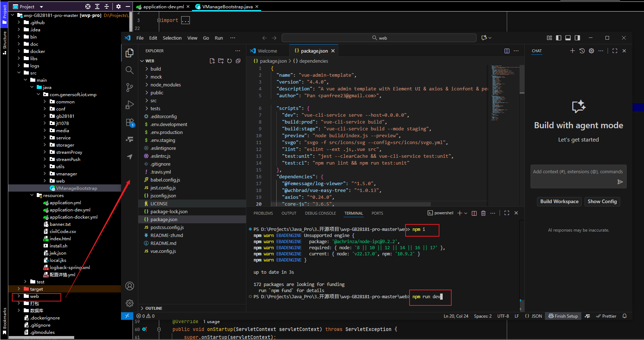Open the new terminal launch profile dropdown

coord(466,213)
